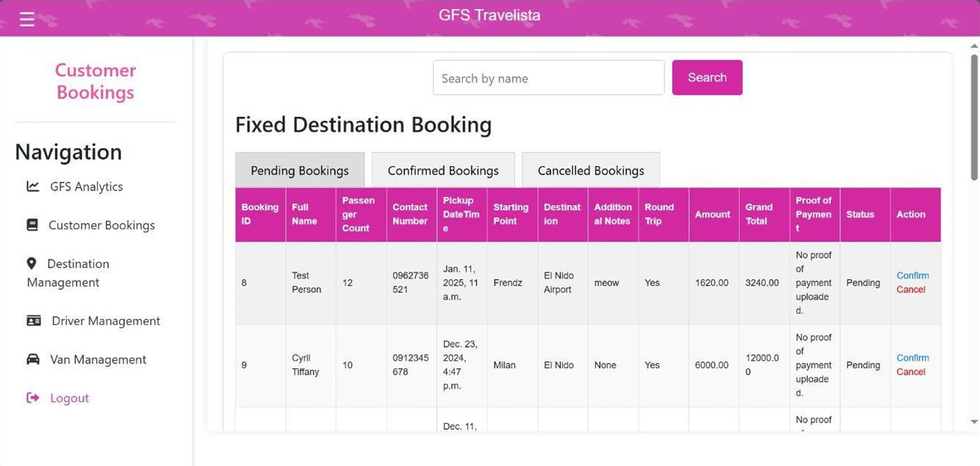Click the Van Management car icon
This screenshot has height=466, width=980.
coord(33,359)
